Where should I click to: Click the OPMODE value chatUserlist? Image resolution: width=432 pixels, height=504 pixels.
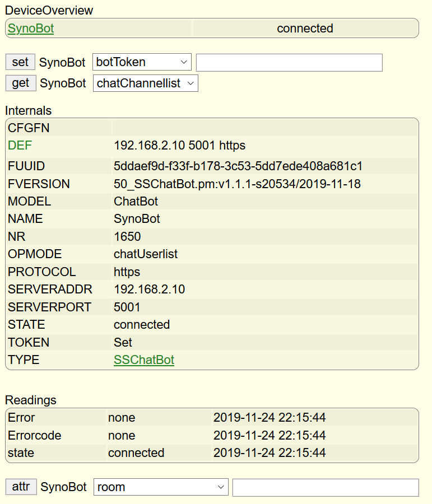click(145, 254)
